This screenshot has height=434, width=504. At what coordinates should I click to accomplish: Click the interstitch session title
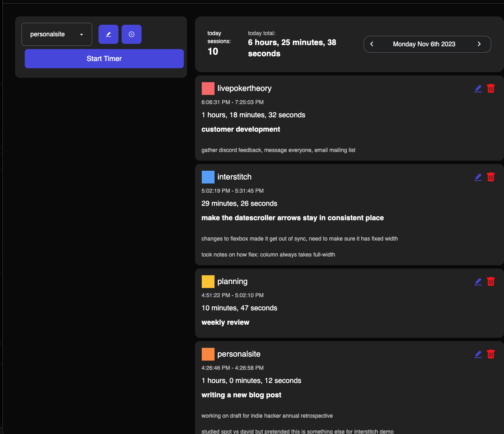[x=234, y=177]
